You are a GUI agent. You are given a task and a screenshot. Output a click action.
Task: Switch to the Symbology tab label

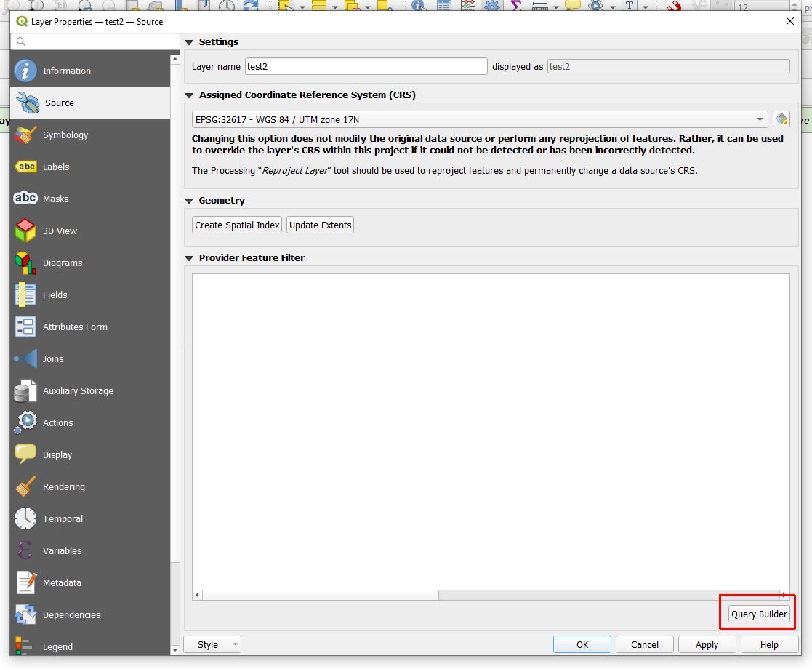pyautogui.click(x=65, y=135)
